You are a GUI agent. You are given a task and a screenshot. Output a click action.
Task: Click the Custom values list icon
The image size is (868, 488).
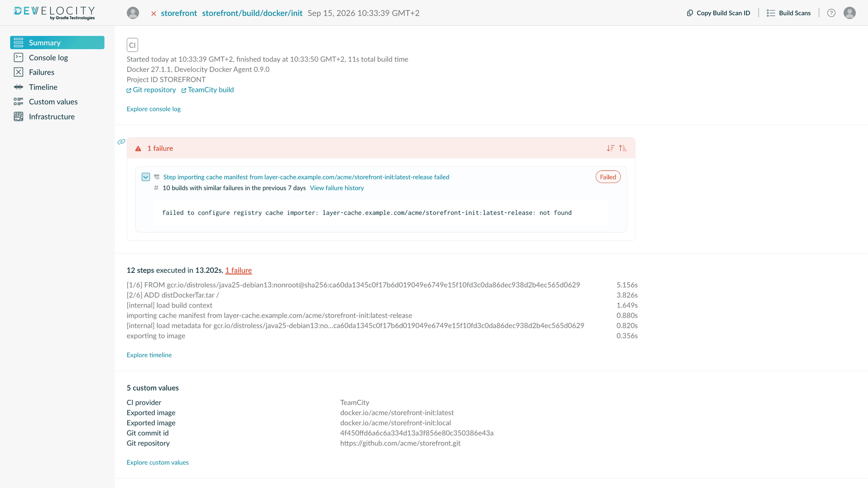[x=18, y=102]
